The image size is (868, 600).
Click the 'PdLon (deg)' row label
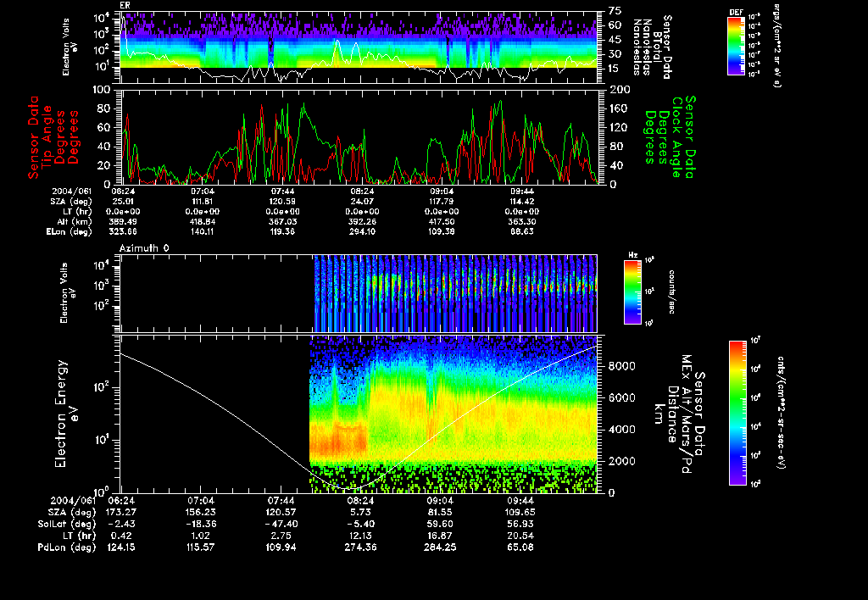pos(66,547)
